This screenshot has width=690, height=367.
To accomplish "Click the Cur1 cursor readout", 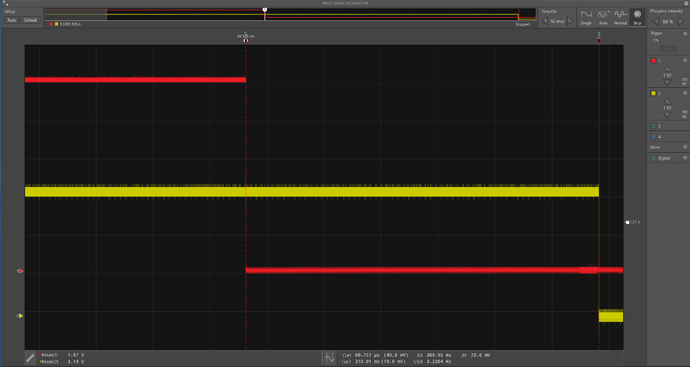I will point(374,355).
